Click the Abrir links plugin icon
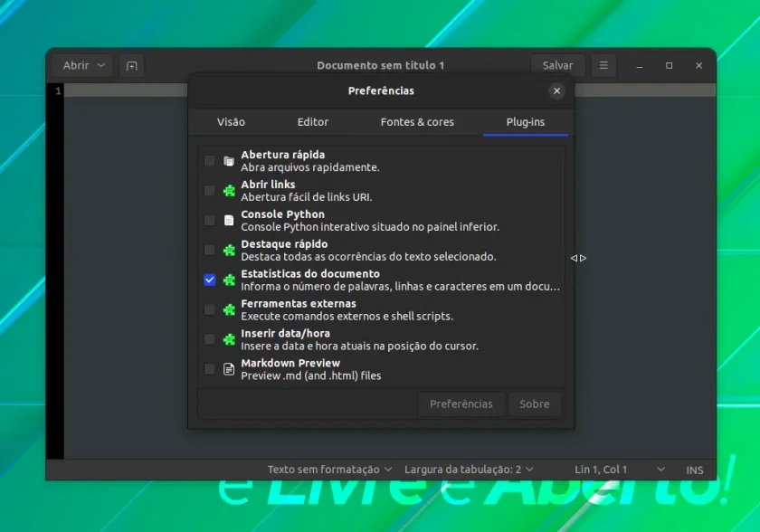Image resolution: width=760 pixels, height=532 pixels. click(229, 190)
